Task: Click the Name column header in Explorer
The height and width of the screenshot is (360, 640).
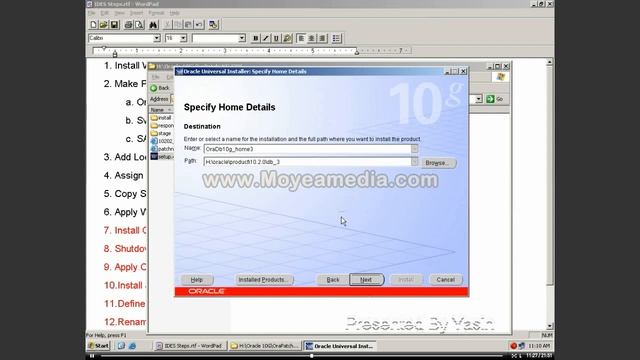Action: [161, 110]
